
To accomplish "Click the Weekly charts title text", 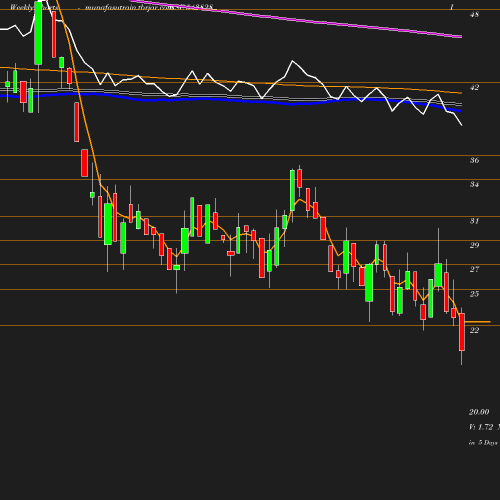I will tap(34, 7).
